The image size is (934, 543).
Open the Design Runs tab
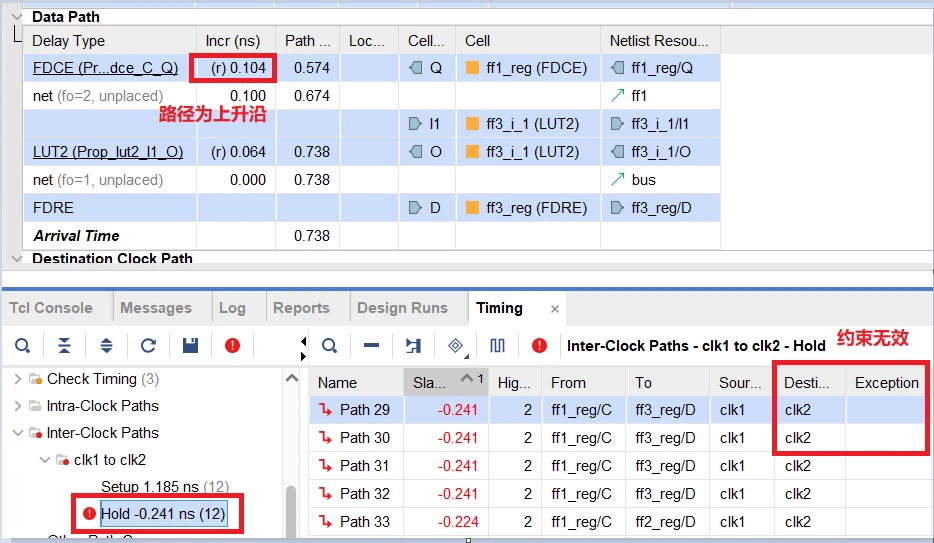pyautogui.click(x=402, y=308)
